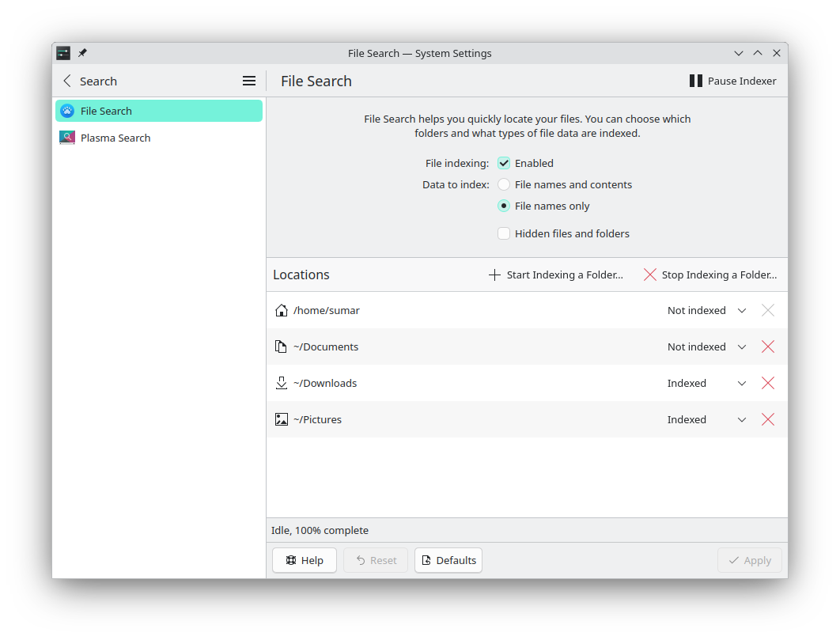
Task: Open Help for File Search
Action: tap(304, 560)
